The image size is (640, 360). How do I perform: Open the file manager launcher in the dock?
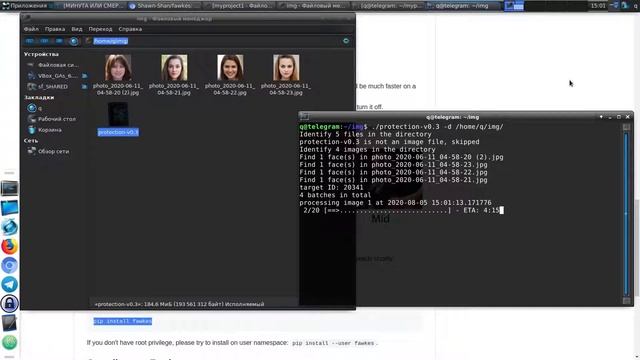click(x=9, y=207)
